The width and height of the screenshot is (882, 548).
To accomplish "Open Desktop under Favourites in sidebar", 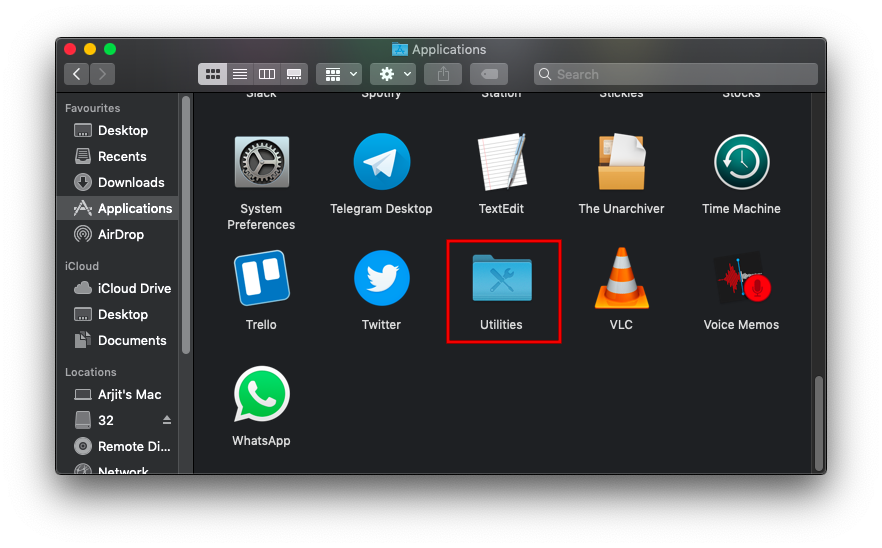I will pyautogui.click(x=117, y=130).
